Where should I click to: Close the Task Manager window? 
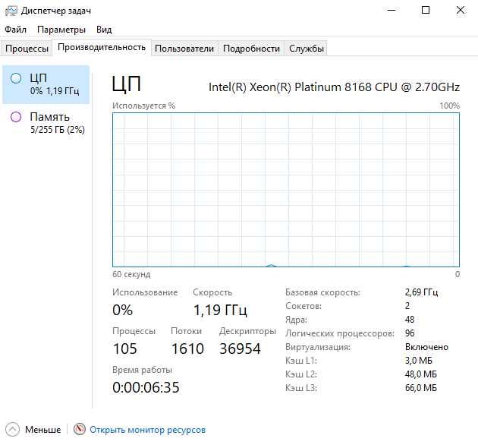461,11
